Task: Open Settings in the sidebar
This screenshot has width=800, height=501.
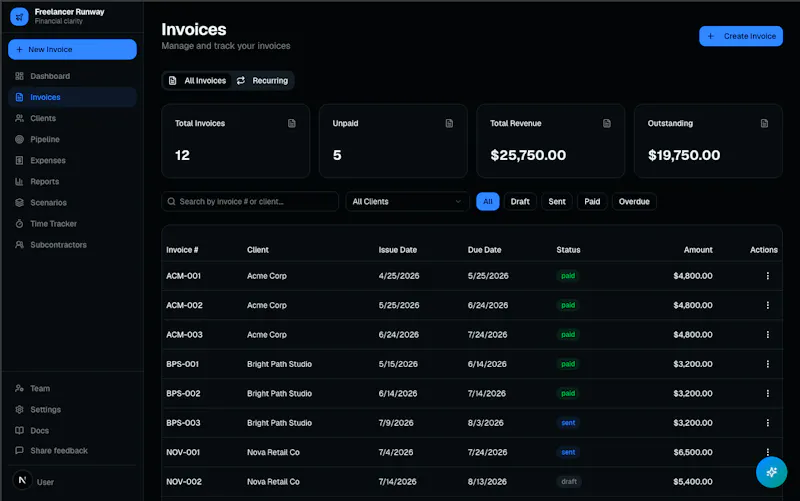Action: click(72, 409)
